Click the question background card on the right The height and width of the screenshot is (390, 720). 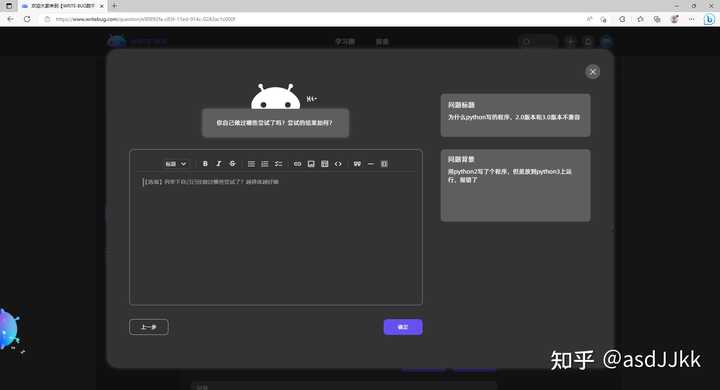pyautogui.click(x=515, y=185)
